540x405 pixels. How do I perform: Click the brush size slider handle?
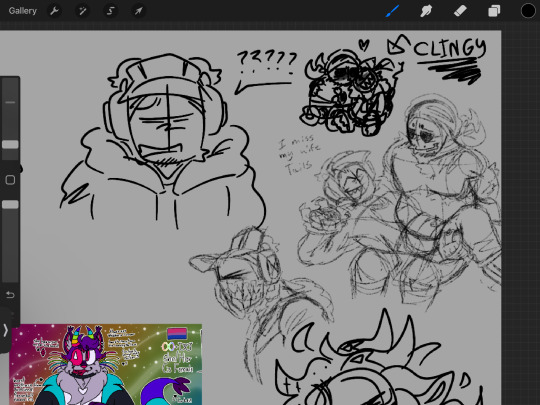[10, 144]
